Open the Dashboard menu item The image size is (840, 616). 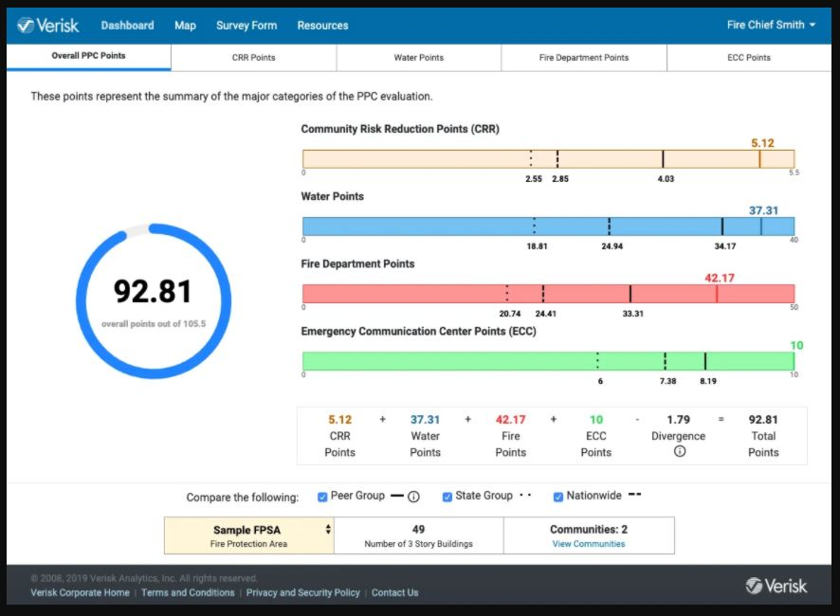click(x=127, y=26)
